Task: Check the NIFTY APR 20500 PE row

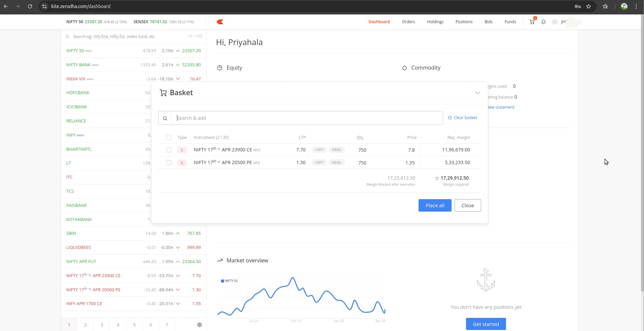Action: [x=169, y=163]
